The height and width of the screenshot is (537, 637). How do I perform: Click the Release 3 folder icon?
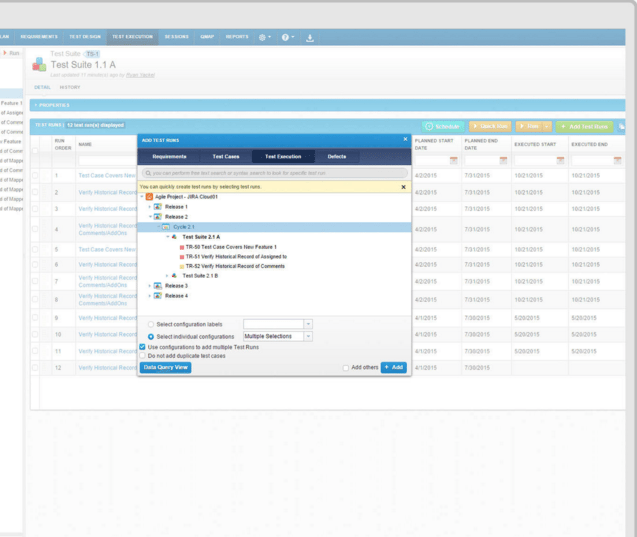(158, 286)
